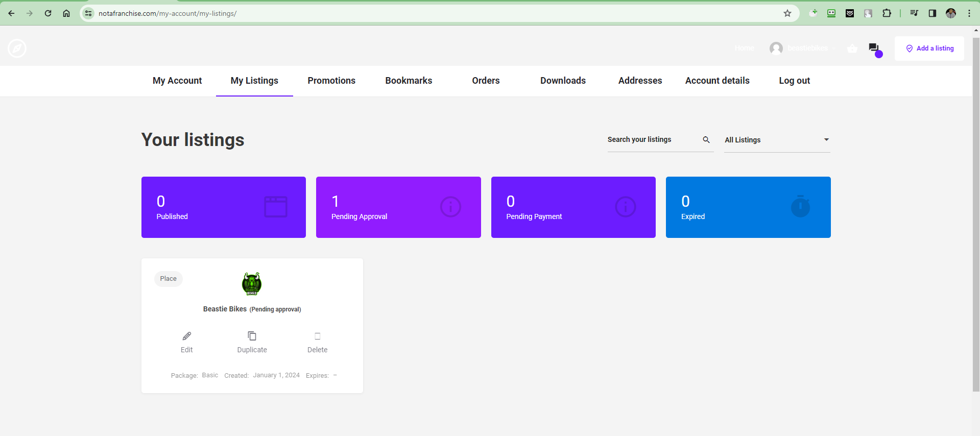Open the browser extensions puzzle icon
The height and width of the screenshot is (436, 980).
point(887,13)
